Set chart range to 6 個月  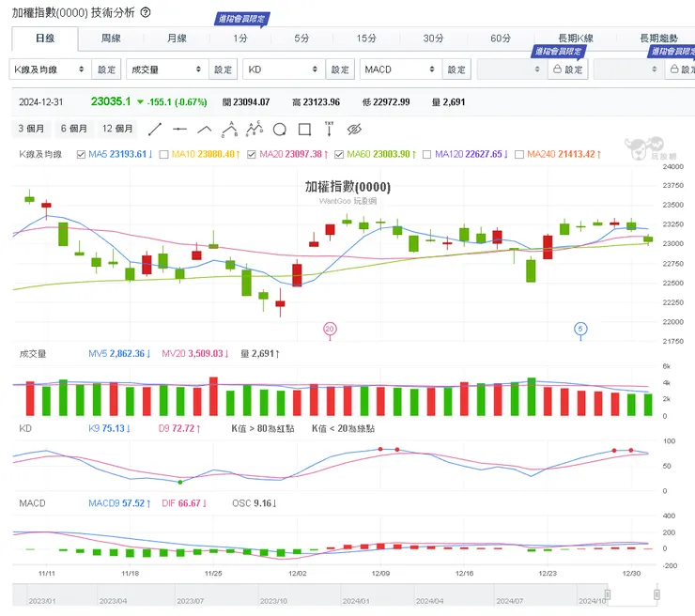point(74,129)
